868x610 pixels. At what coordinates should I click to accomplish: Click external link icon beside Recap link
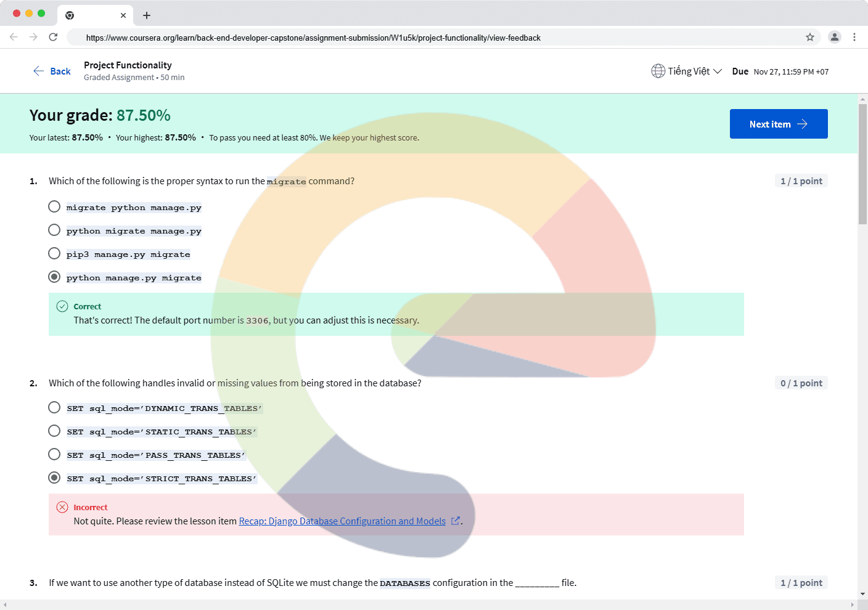click(x=456, y=521)
